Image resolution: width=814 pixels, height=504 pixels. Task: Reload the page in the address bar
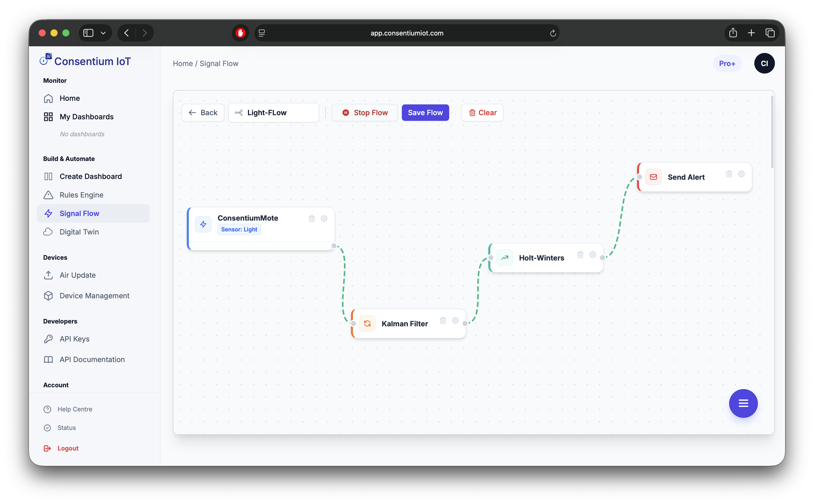553,33
